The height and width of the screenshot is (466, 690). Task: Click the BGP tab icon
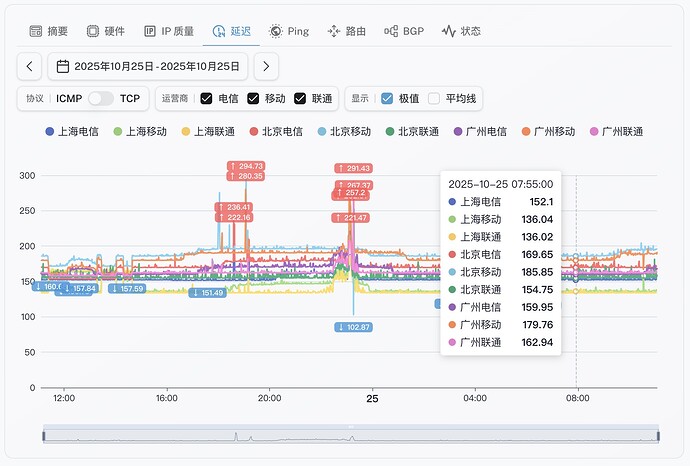392,31
